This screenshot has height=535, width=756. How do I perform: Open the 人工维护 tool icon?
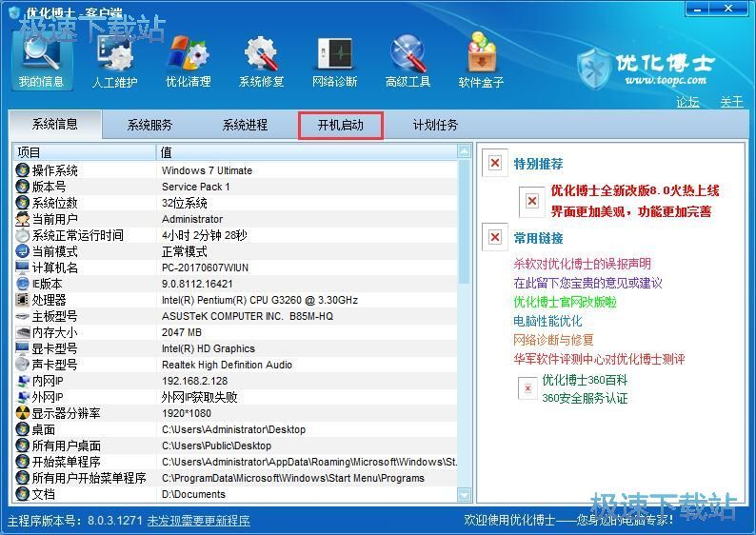[115, 60]
